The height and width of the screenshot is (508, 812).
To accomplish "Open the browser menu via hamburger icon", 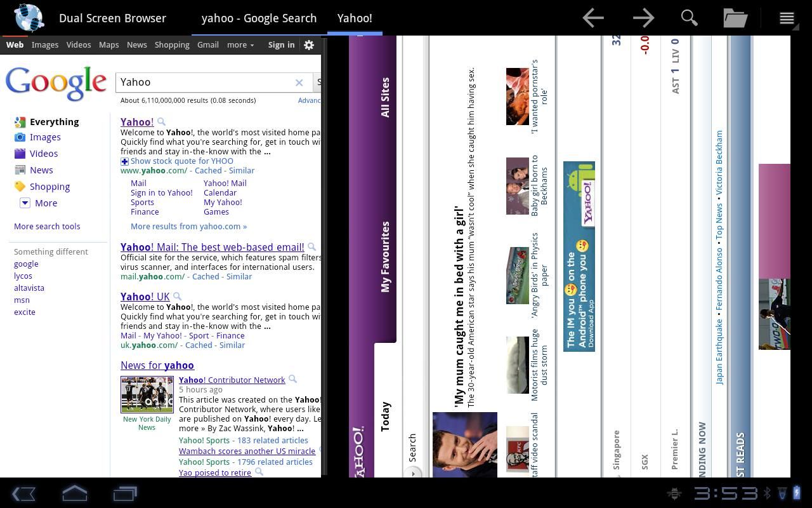I will tap(786, 18).
